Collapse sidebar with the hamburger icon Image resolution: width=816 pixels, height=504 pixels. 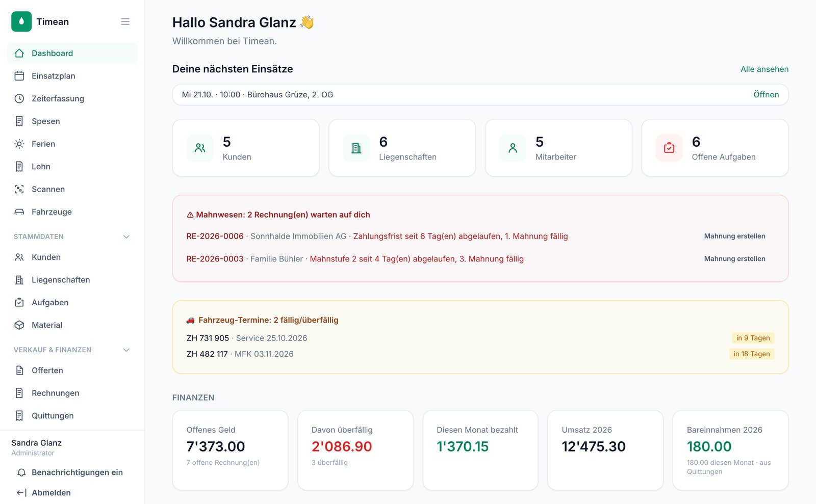click(x=125, y=21)
